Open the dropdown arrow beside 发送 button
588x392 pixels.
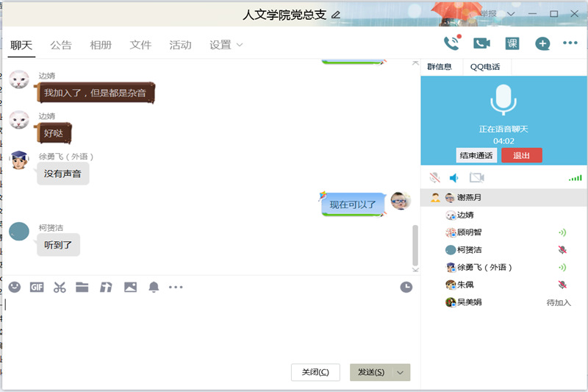coord(401,372)
